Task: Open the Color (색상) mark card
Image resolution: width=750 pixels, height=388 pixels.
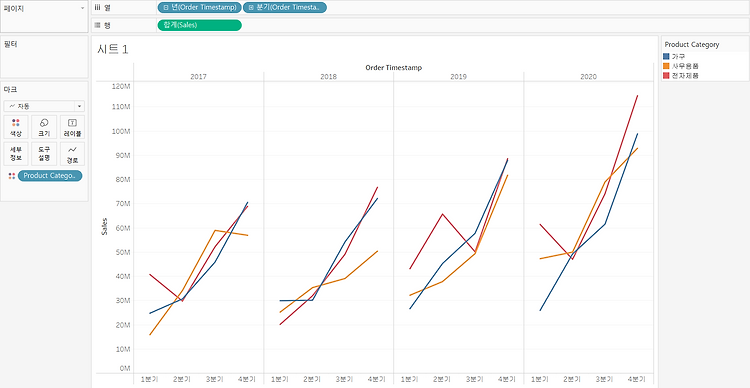Action: coord(16,127)
